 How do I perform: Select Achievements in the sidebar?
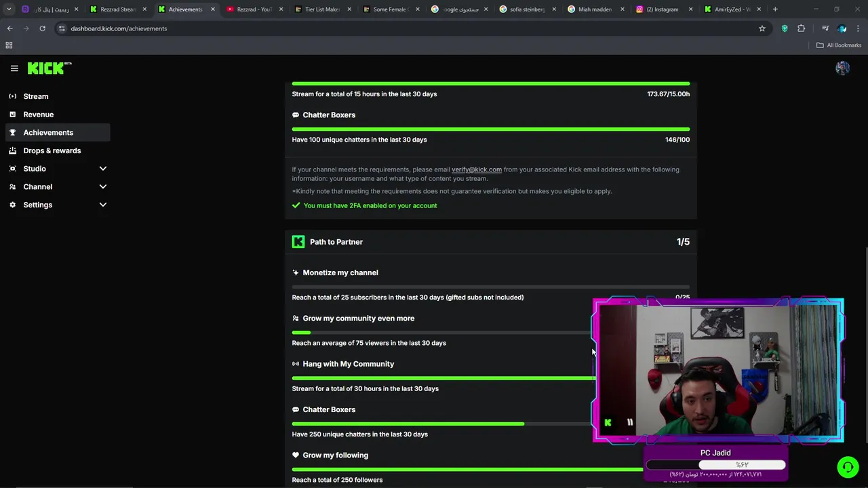point(58,133)
